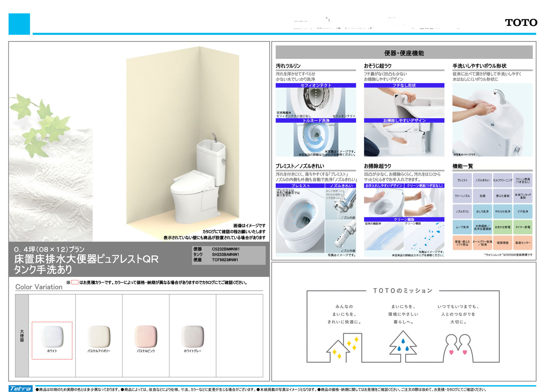This screenshot has width=551, height=392.
Task: Click the hand-washing bowl photo
Action: 492,120
